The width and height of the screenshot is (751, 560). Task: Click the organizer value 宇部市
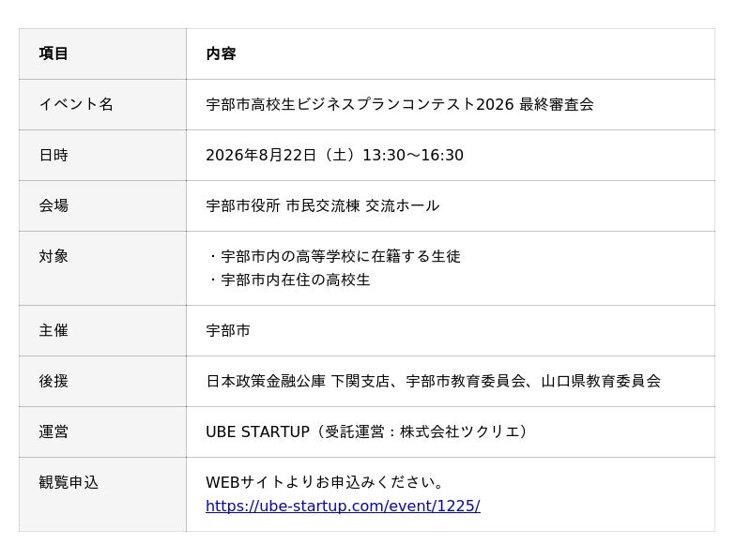228,331
